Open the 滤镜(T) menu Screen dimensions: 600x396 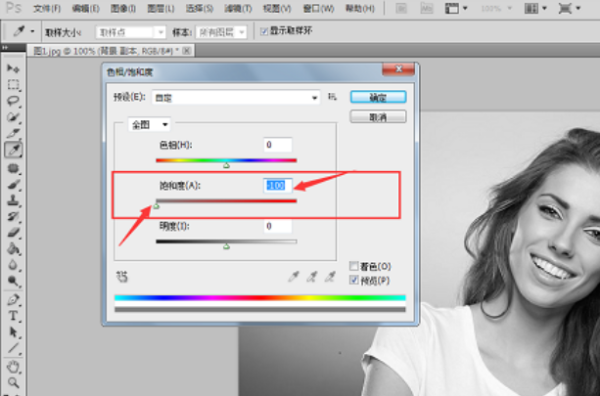pyautogui.click(x=238, y=8)
